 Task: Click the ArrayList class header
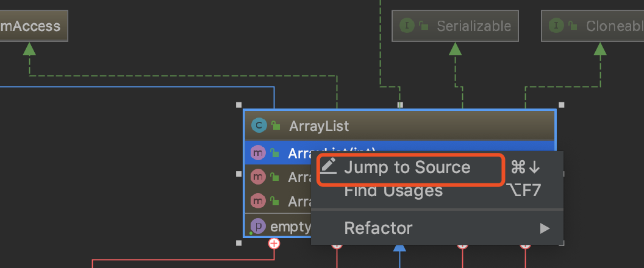pyautogui.click(x=399, y=125)
